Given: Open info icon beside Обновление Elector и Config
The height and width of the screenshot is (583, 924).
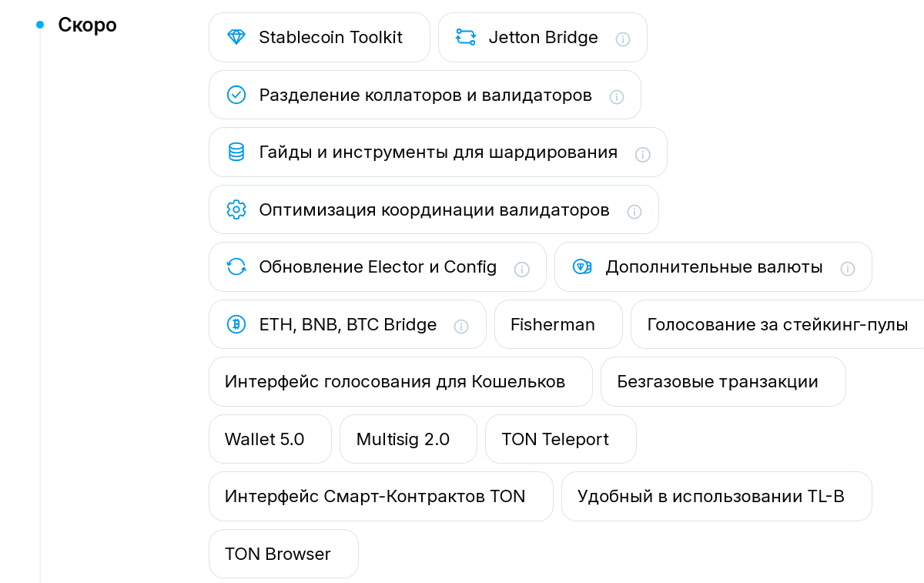Looking at the screenshot, I should 522,269.
